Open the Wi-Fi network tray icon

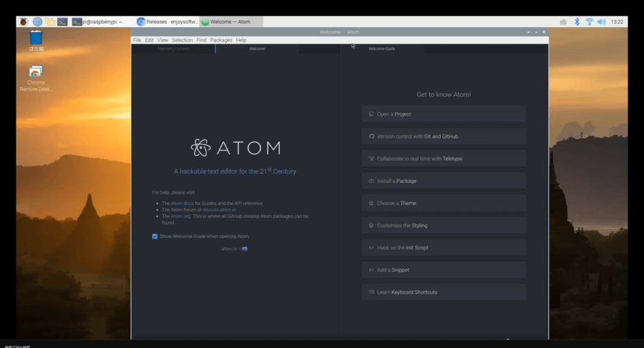pos(589,21)
